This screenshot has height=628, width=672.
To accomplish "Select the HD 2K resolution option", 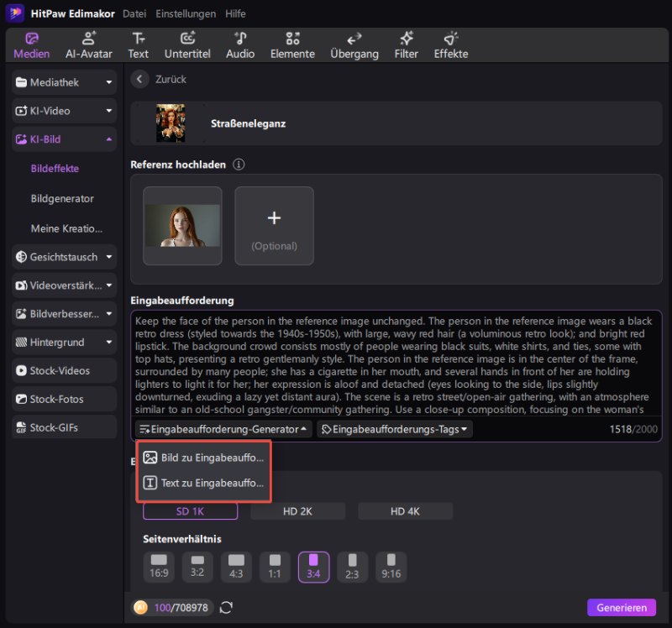I will (x=297, y=510).
